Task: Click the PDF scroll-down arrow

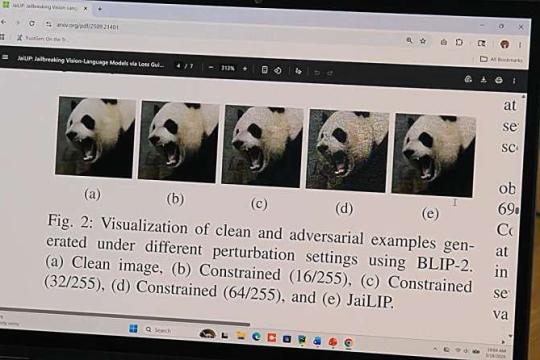Action: click(x=510, y=336)
